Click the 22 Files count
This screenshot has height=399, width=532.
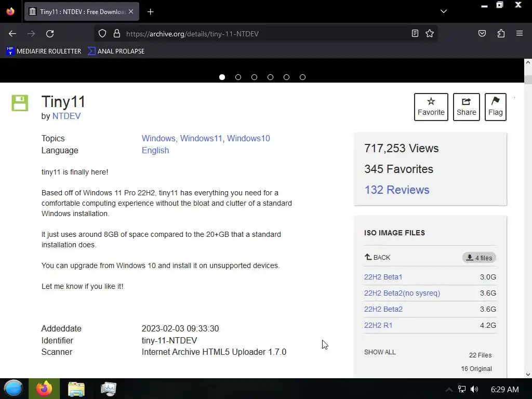(481, 355)
